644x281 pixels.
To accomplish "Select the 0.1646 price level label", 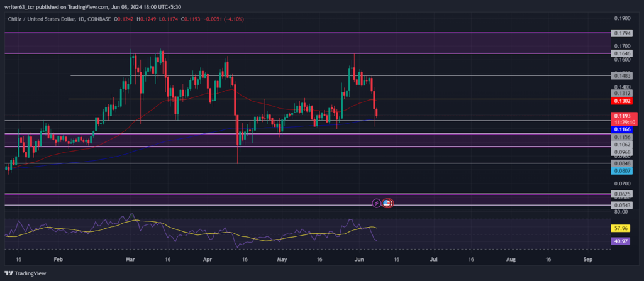I will pyautogui.click(x=621, y=53).
